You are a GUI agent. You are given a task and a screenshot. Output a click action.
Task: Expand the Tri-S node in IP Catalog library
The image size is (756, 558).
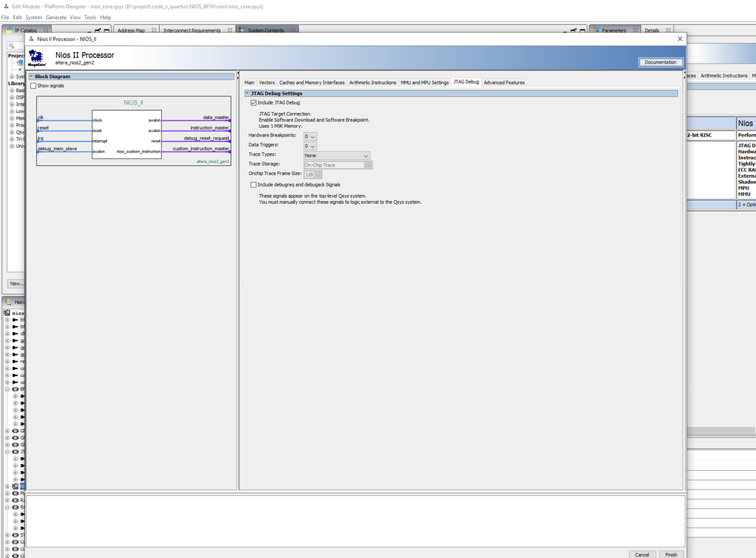(x=11, y=139)
